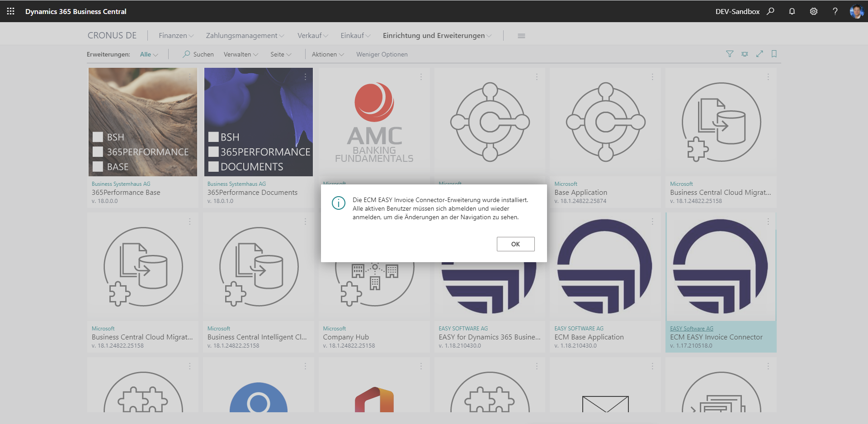Open the notifications bell

792,11
